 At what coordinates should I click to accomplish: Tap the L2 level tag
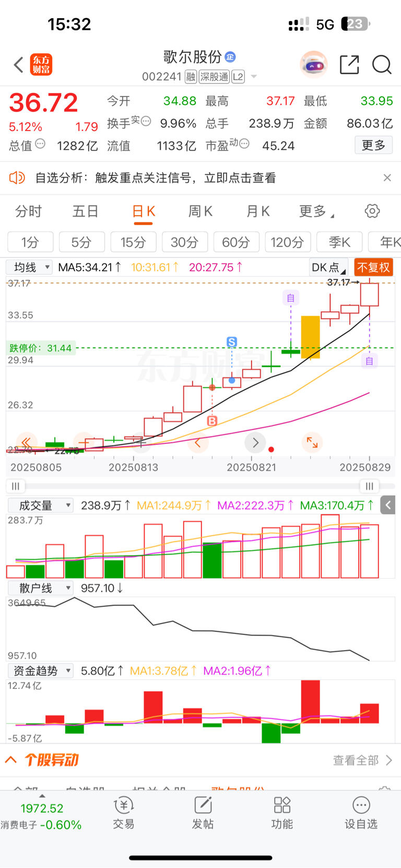(238, 77)
